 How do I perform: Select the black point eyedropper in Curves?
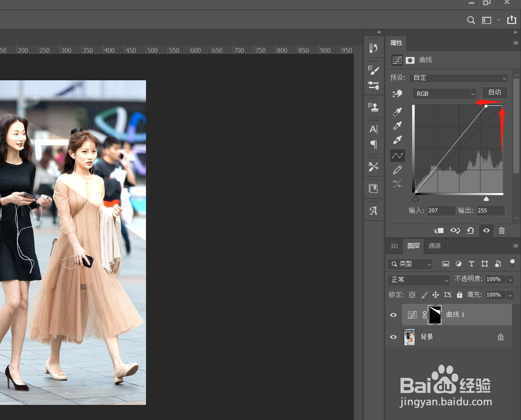click(x=397, y=112)
